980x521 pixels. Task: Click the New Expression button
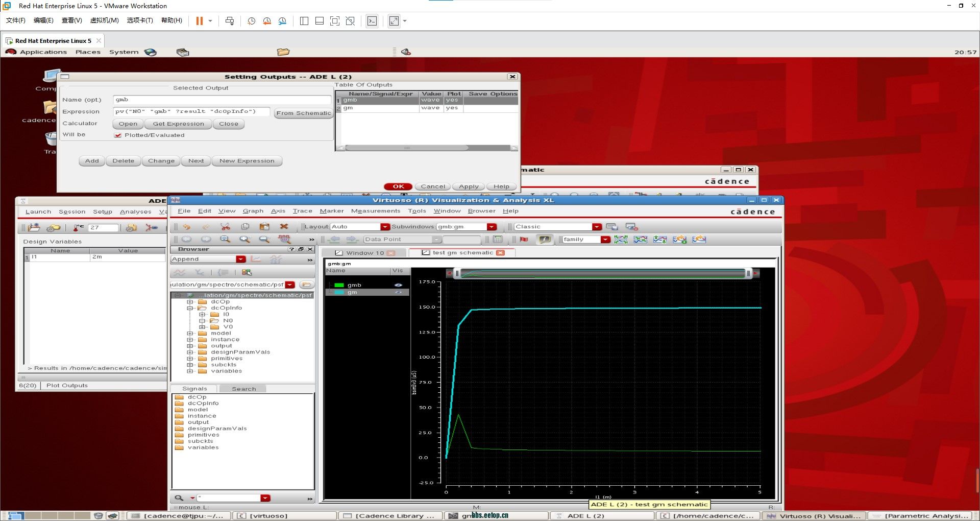[x=247, y=160]
